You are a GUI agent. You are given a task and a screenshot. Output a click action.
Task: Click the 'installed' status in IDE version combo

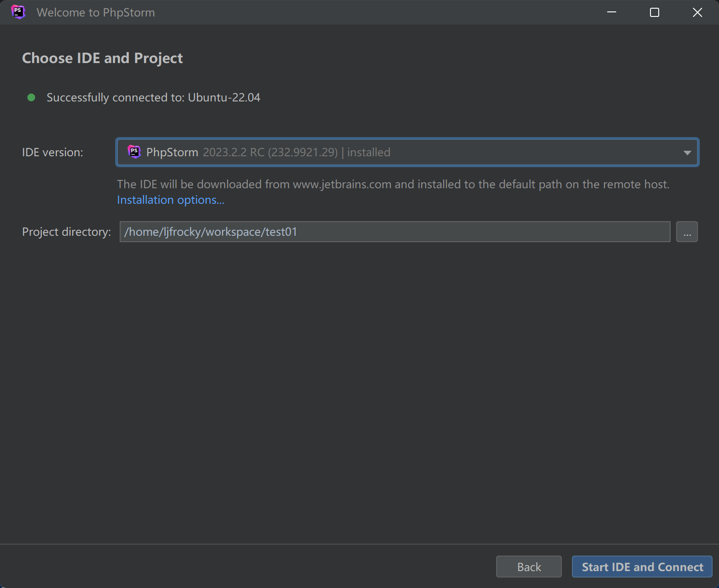pyautogui.click(x=369, y=152)
